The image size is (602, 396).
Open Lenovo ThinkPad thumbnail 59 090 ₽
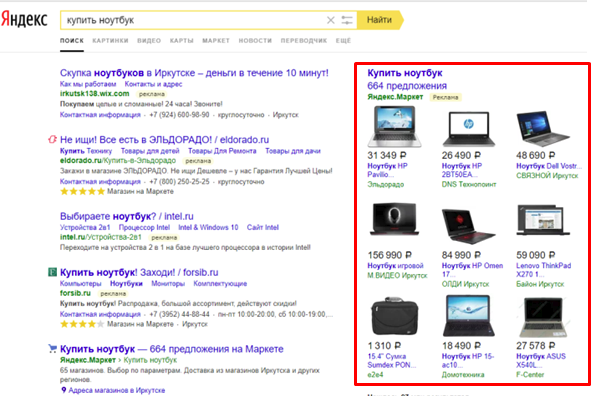[x=543, y=220]
